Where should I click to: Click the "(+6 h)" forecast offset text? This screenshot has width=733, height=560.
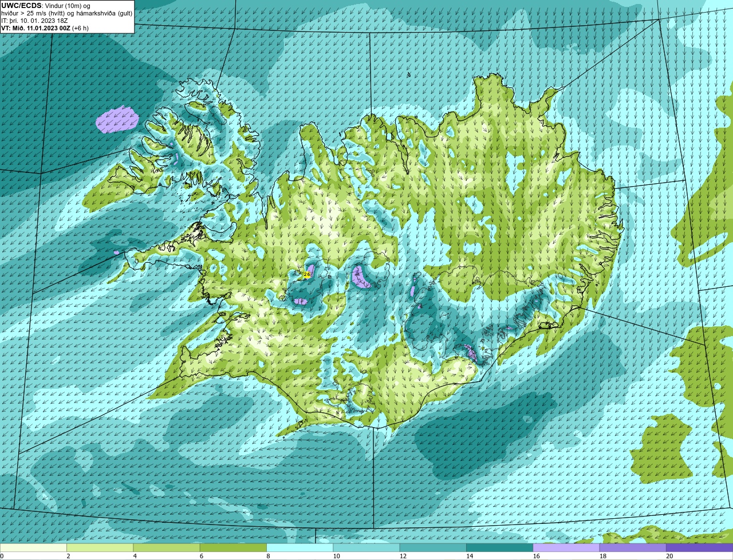click(x=80, y=28)
